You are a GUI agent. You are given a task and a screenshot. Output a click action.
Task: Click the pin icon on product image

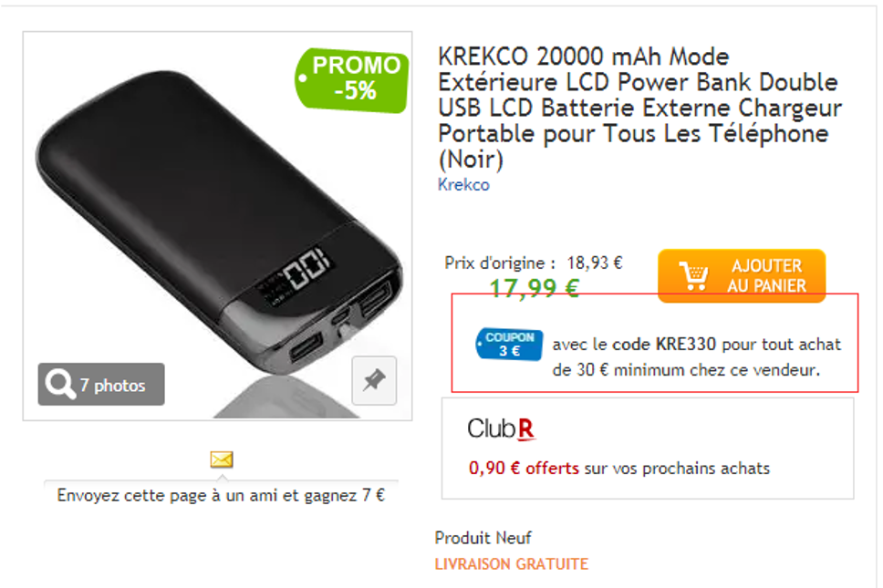point(374,380)
